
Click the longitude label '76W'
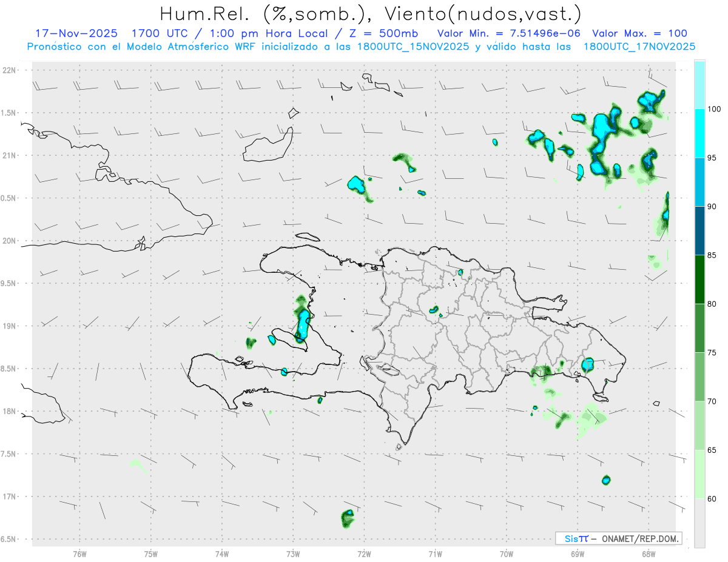tap(79, 554)
